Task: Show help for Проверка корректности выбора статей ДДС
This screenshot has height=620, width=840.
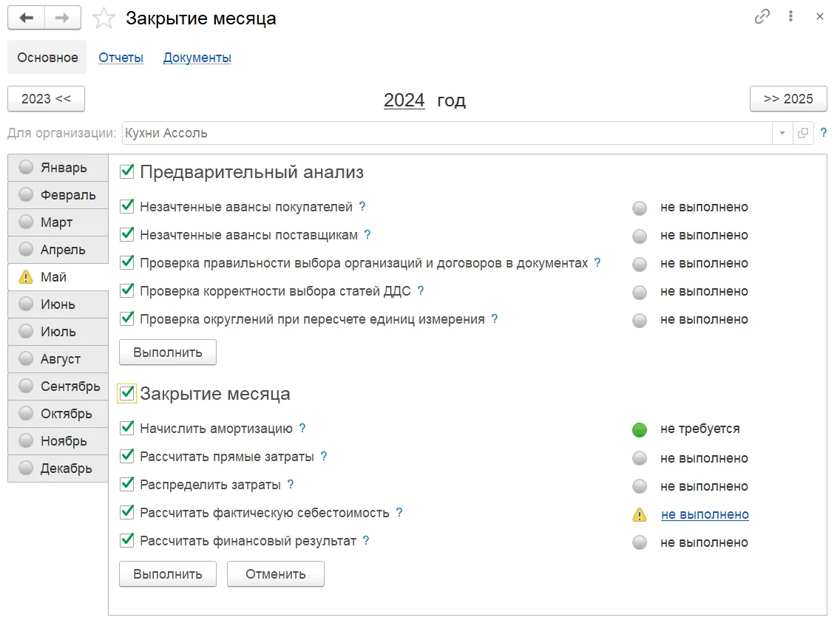Action: tap(421, 290)
